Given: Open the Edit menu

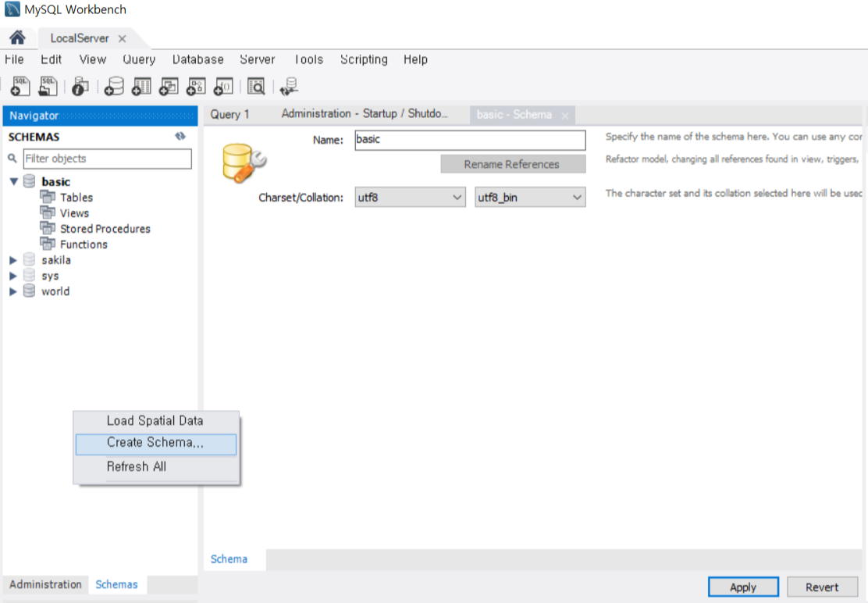Looking at the screenshot, I should pyautogui.click(x=51, y=59).
